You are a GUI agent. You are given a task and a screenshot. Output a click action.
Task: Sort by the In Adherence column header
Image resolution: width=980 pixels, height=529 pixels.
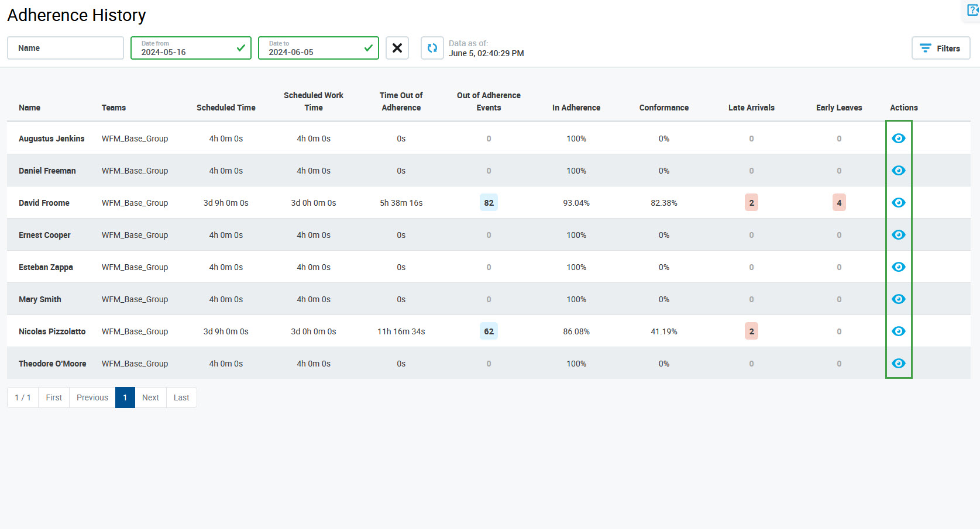point(576,108)
